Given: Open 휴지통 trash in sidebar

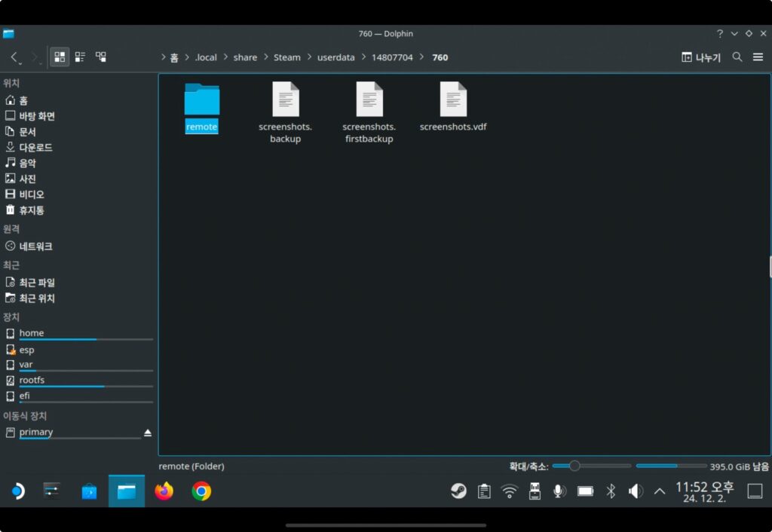Looking at the screenshot, I should tap(78, 210).
